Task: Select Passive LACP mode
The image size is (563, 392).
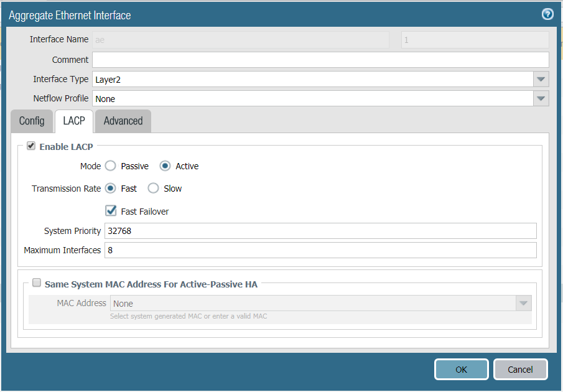Action: (110, 166)
